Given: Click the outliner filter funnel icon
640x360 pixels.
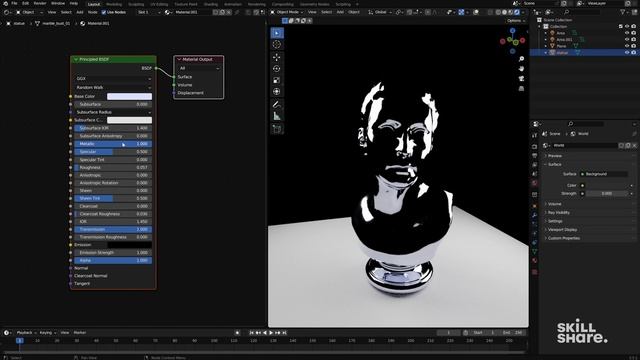Looking at the screenshot, I should click(623, 12).
